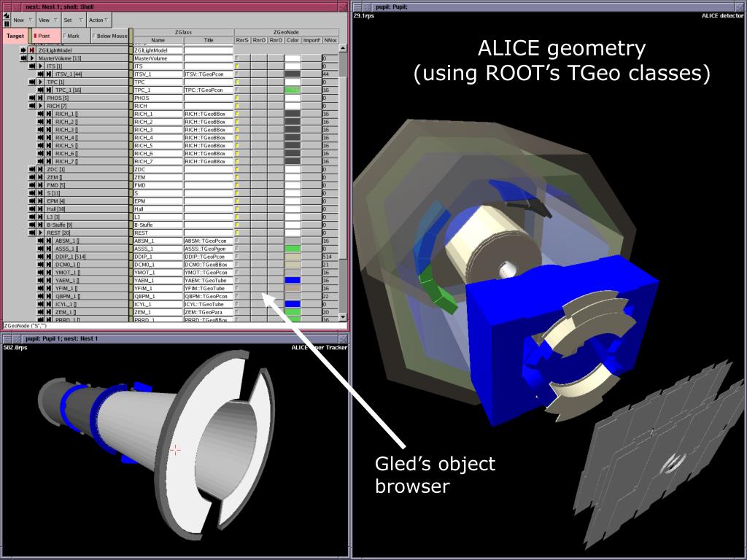Click the arrow icon on the ABSM_1 row
Viewport: 747px width, 560px height.
[x=41, y=241]
